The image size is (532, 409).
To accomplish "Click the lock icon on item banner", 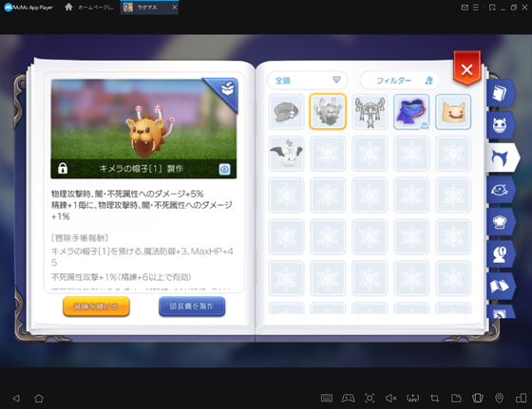I will pyautogui.click(x=63, y=168).
